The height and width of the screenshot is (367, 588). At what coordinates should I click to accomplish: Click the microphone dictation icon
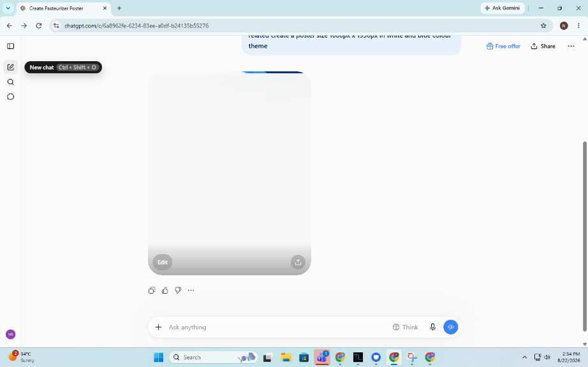click(432, 327)
